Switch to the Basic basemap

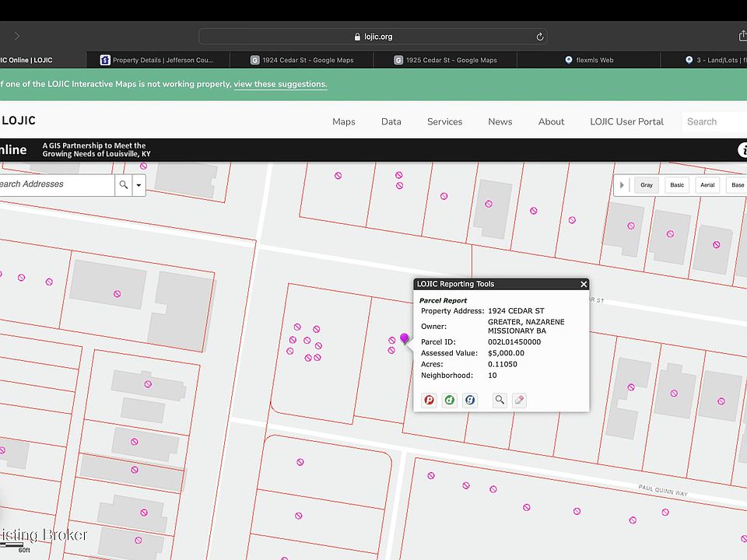coord(677,185)
